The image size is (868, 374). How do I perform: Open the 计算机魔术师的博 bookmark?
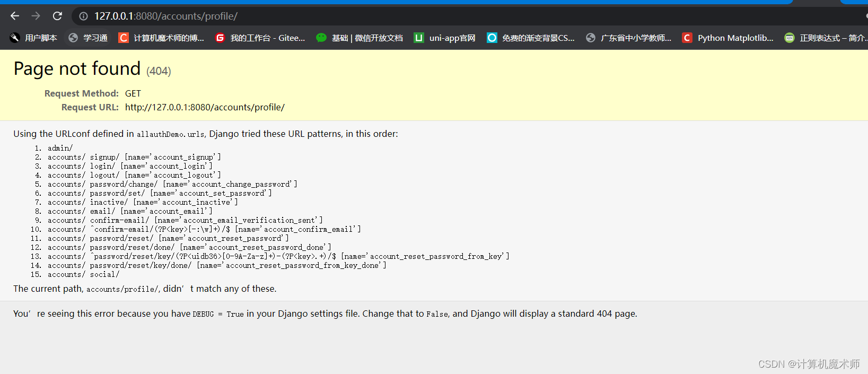[161, 38]
